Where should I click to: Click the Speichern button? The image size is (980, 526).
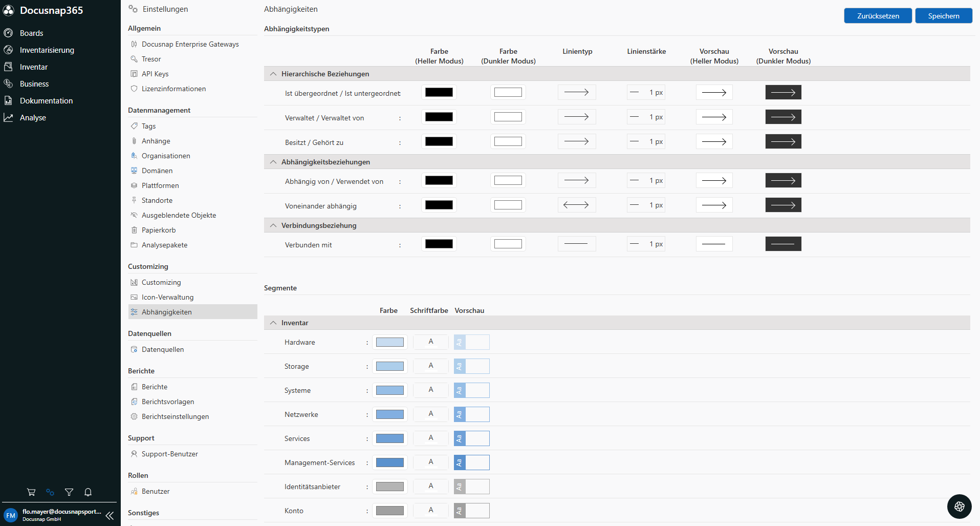point(943,16)
